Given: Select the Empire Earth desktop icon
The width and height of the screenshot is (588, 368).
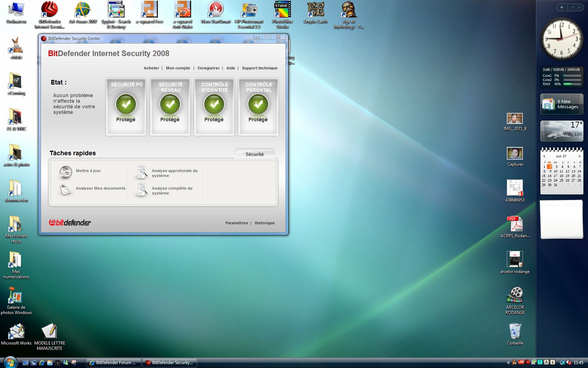Looking at the screenshot, I should point(316,13).
